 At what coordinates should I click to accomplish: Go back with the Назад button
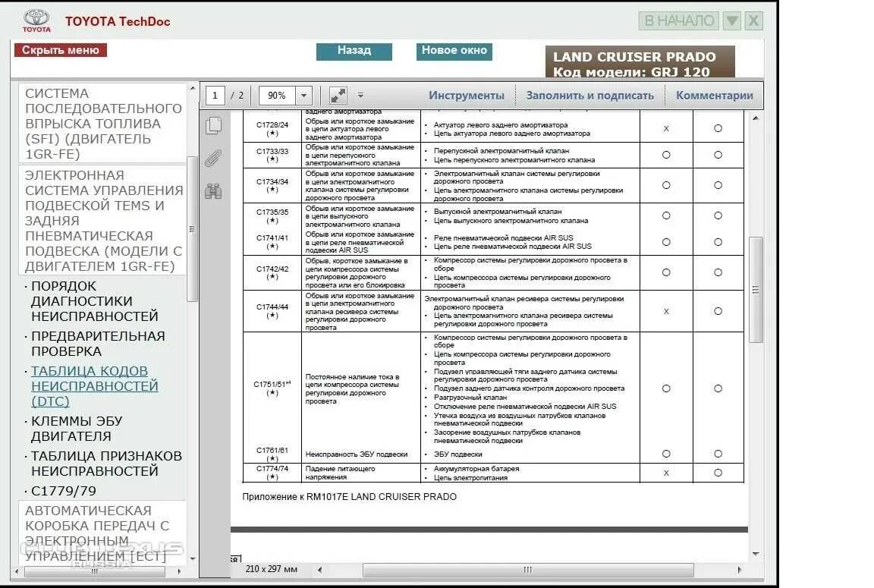pos(354,51)
